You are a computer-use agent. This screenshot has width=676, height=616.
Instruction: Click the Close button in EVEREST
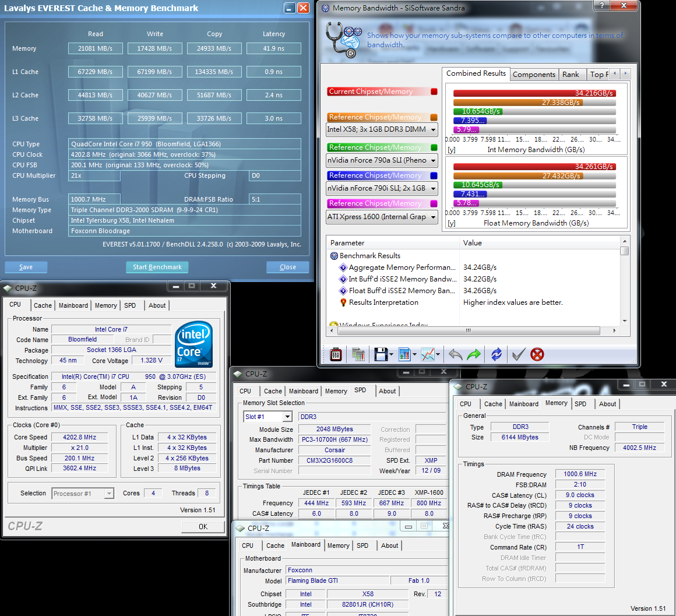click(x=287, y=267)
